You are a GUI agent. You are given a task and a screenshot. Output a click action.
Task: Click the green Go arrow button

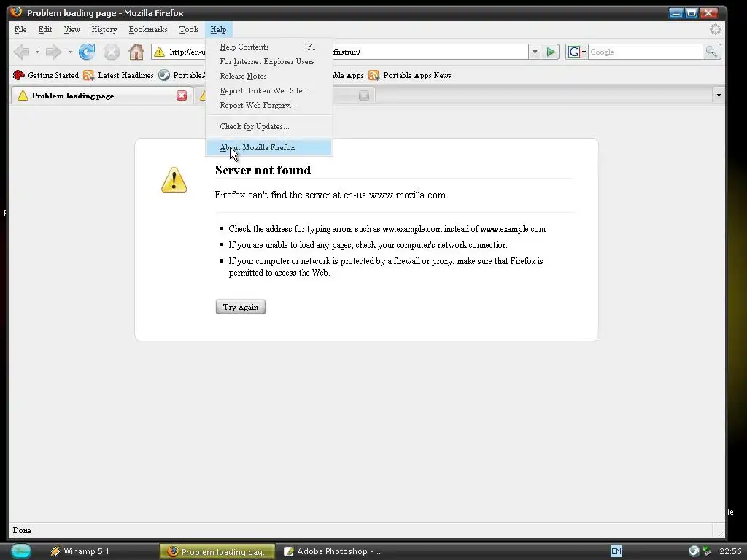(x=550, y=52)
